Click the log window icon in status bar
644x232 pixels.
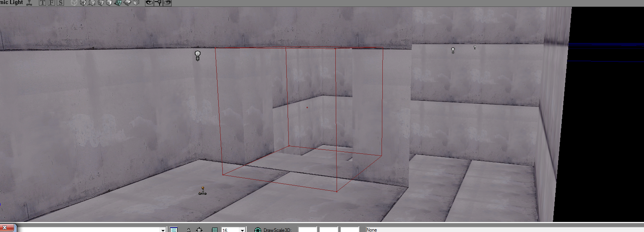[174, 230]
